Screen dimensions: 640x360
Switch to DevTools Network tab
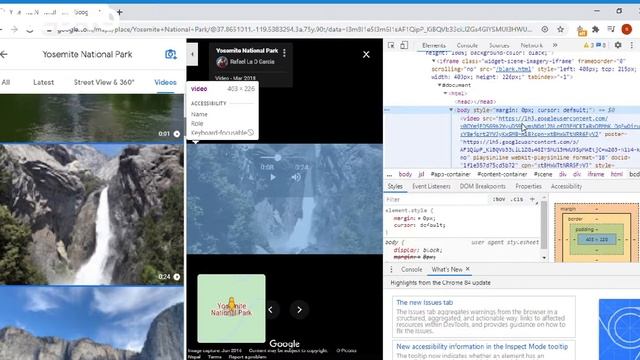(531, 45)
